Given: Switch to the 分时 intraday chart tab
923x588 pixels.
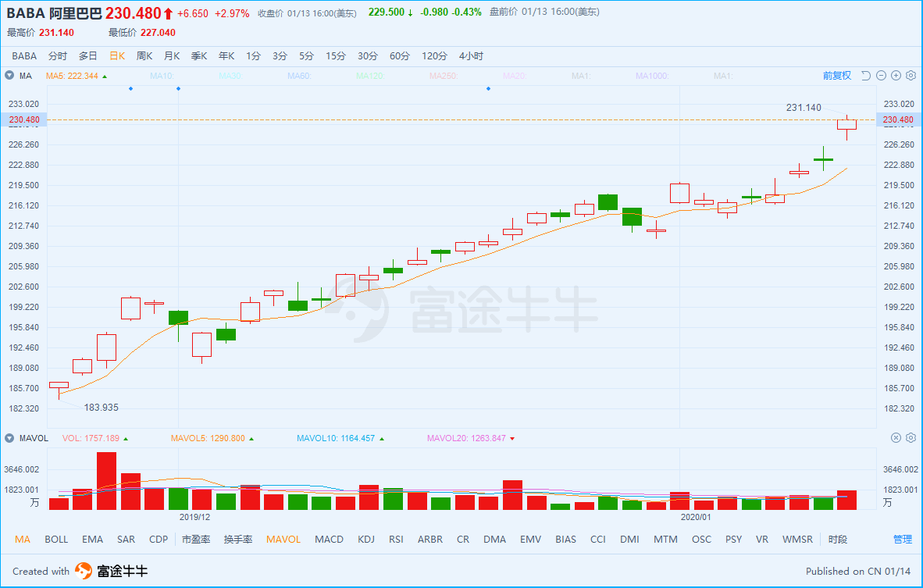Looking at the screenshot, I should (58, 56).
